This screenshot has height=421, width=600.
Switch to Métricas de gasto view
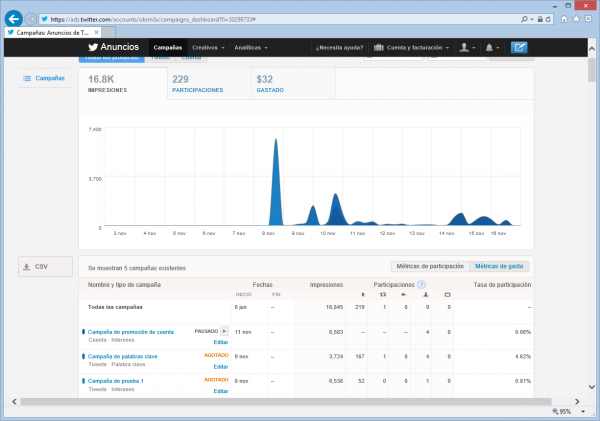click(499, 266)
